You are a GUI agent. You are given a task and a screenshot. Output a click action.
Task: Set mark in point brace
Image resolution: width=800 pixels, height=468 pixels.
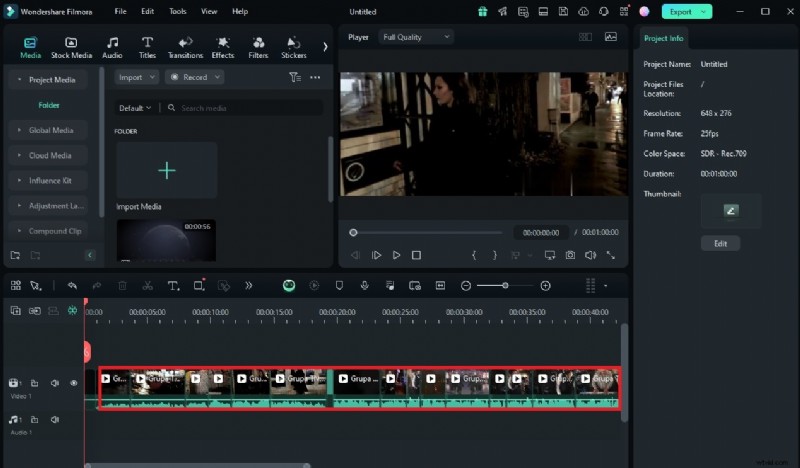click(x=474, y=255)
